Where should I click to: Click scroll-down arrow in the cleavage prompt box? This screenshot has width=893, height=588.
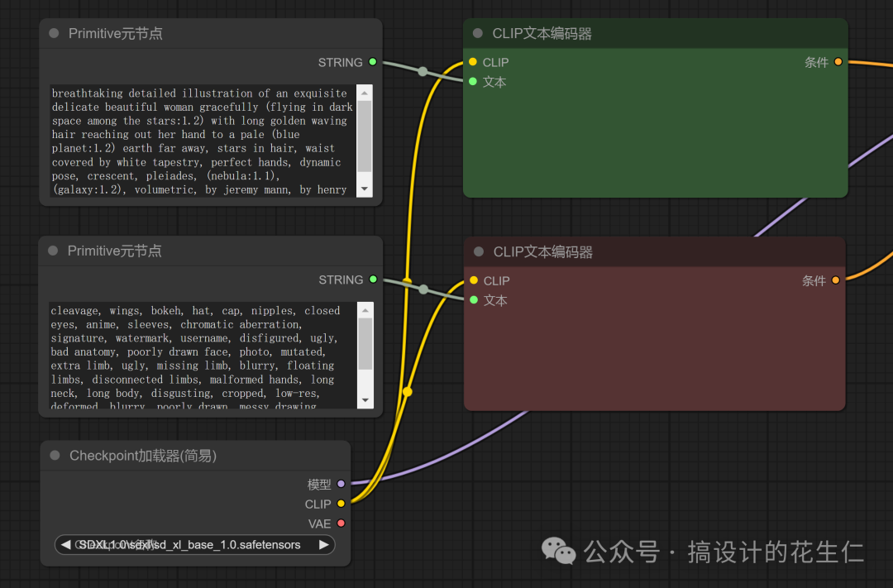pyautogui.click(x=365, y=400)
